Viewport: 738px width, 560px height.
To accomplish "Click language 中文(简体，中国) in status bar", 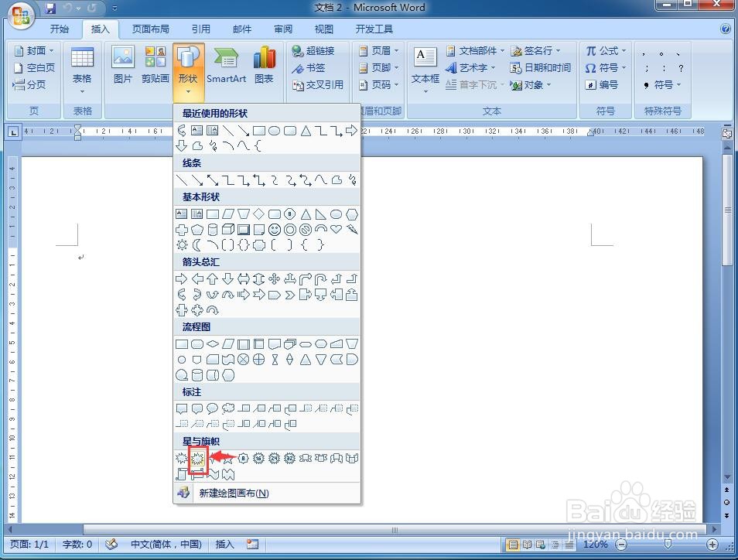I will pyautogui.click(x=166, y=545).
